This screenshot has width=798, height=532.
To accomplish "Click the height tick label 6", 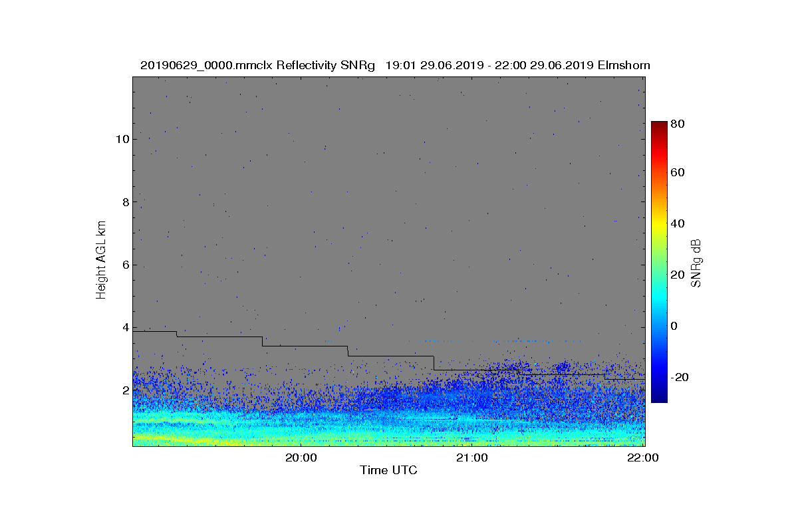I will [x=124, y=265].
